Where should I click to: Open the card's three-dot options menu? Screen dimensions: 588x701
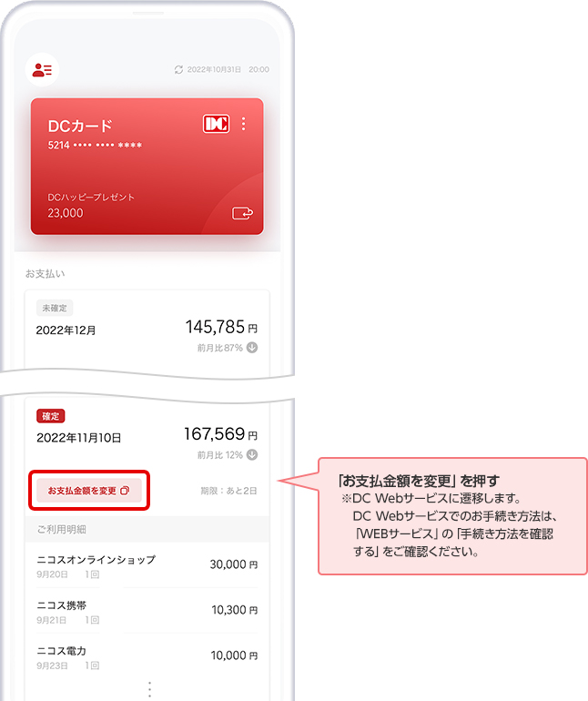[x=244, y=125]
